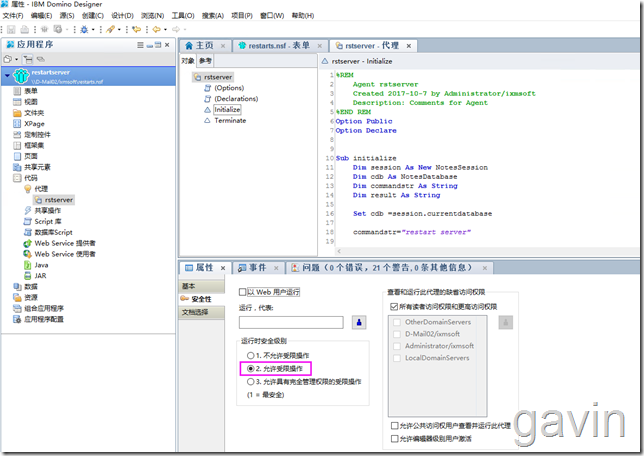Image resolution: width=644 pixels, height=456 pixels.
Task: Click the Save icon in the toolbar
Action: click(x=11, y=29)
